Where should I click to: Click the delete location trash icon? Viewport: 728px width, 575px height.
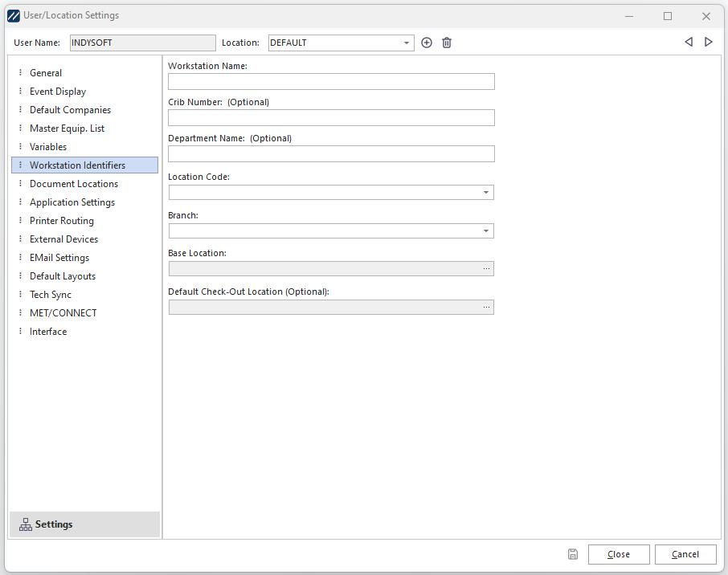pyautogui.click(x=447, y=43)
